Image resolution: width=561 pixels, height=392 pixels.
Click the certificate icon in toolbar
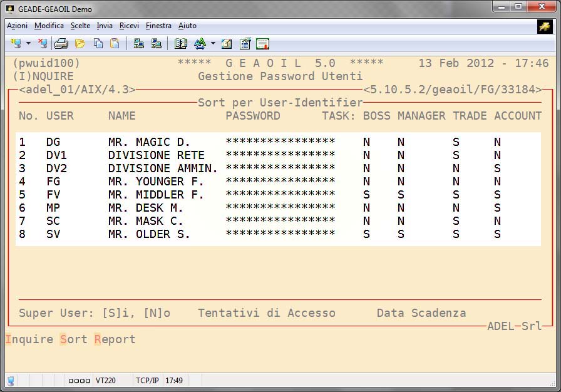pos(262,44)
